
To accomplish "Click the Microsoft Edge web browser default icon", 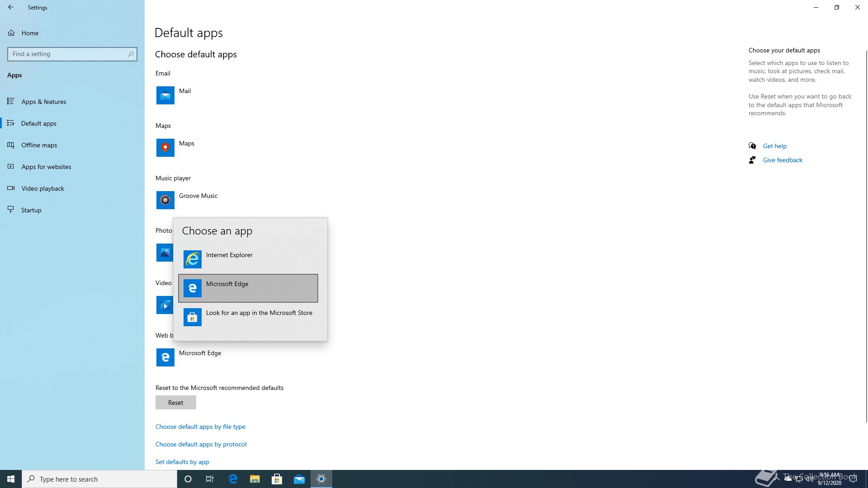I will click(165, 357).
